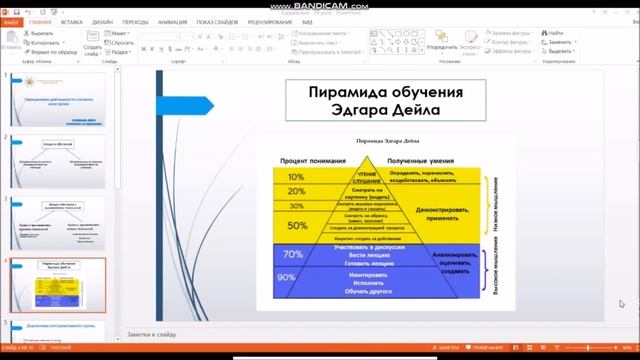
Task: Select the rounded rectangle in shapes gallery
Action: click(x=415, y=34)
